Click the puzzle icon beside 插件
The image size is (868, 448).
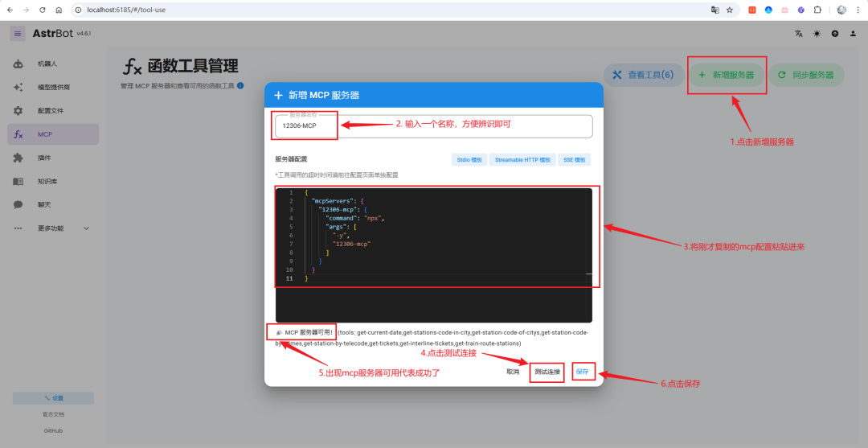(18, 158)
